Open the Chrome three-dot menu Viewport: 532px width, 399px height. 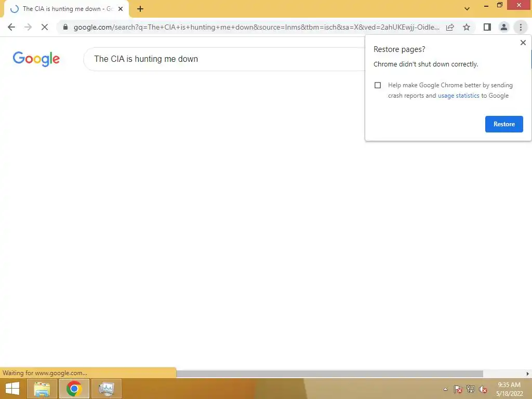(521, 27)
